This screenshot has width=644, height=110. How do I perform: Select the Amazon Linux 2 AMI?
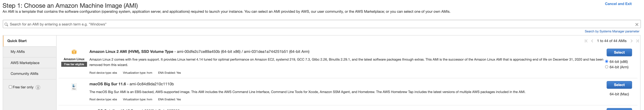(x=619, y=52)
